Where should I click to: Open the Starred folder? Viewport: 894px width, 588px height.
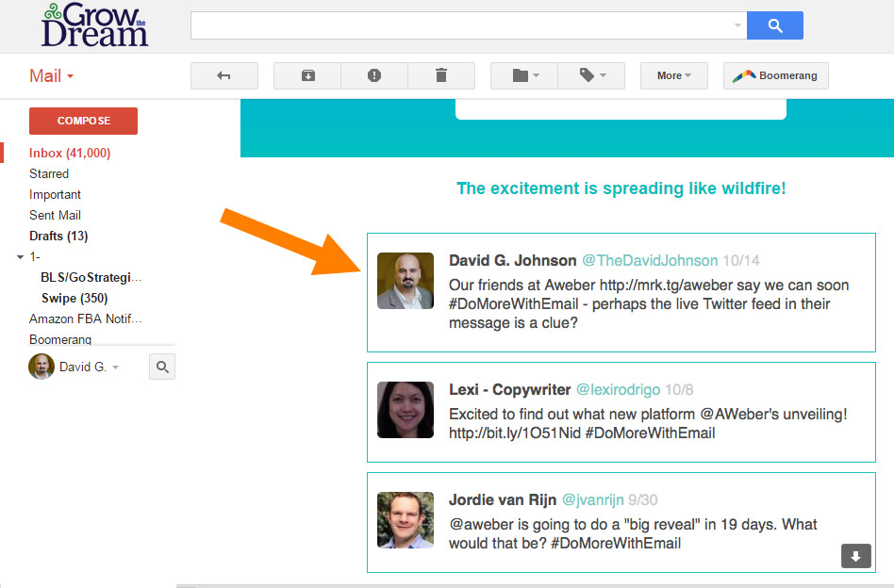point(49,173)
